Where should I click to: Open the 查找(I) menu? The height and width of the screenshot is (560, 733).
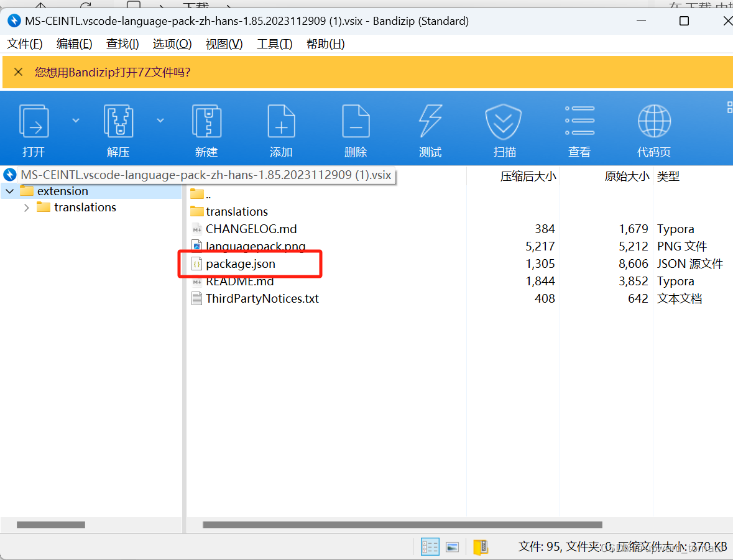tap(122, 44)
